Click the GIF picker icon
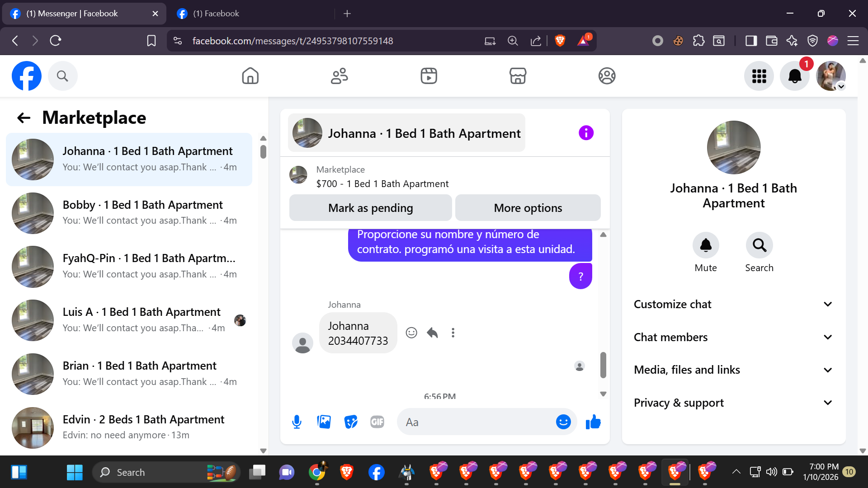This screenshot has height=488, width=868. click(x=377, y=422)
